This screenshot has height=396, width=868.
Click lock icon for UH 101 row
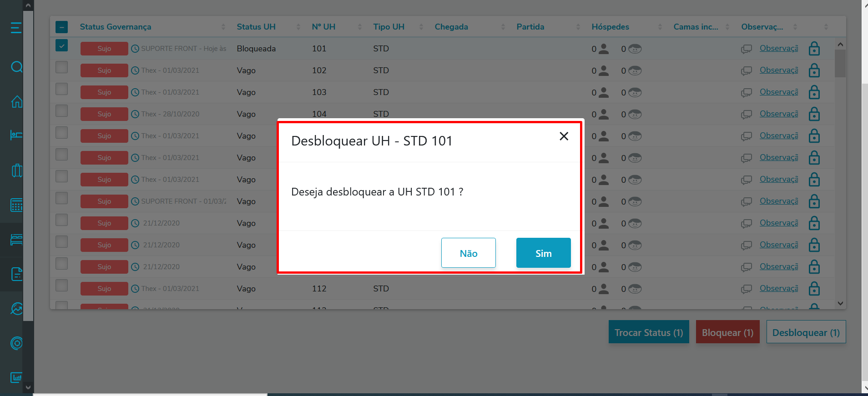pyautogui.click(x=814, y=48)
